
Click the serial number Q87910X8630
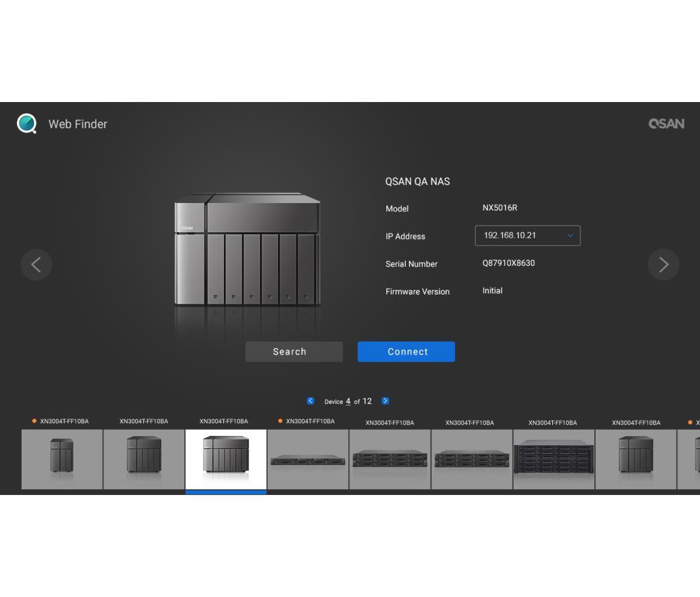pos(509,263)
